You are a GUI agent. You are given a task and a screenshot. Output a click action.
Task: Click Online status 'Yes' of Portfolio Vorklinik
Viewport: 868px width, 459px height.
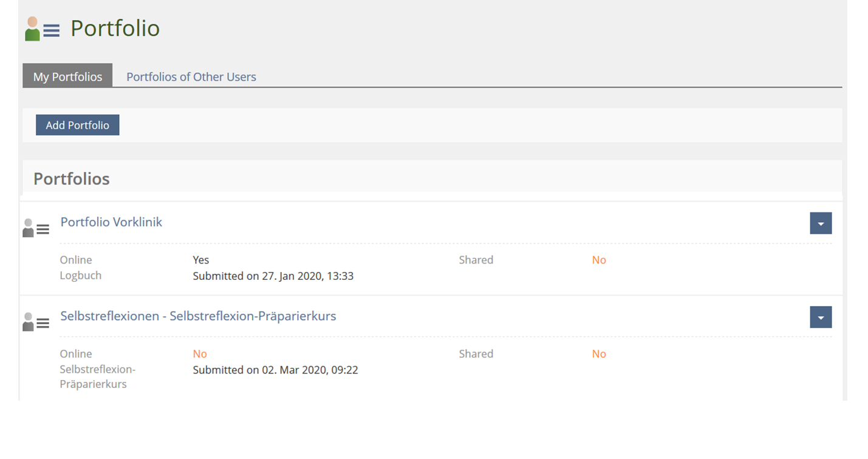coord(201,260)
